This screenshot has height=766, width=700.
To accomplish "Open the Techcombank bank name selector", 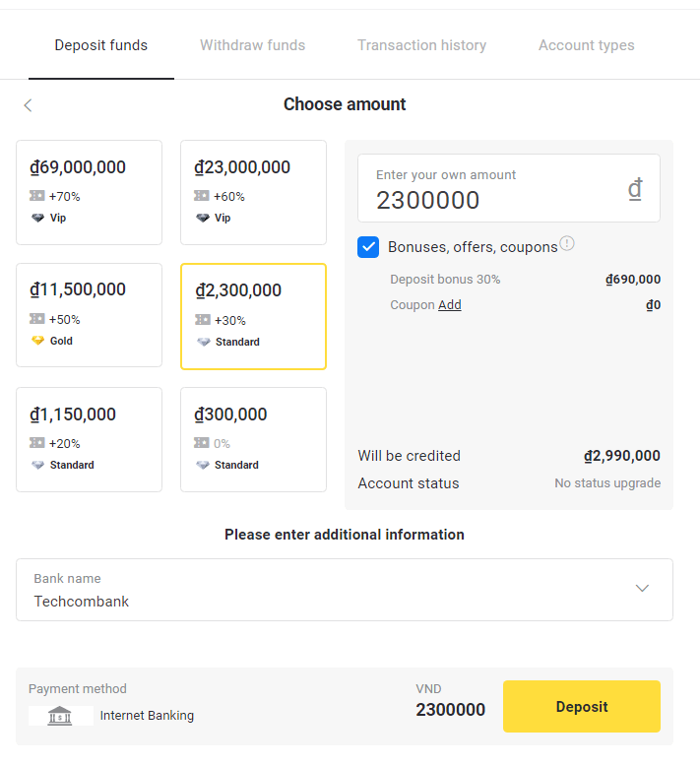I will [x=335, y=590].
